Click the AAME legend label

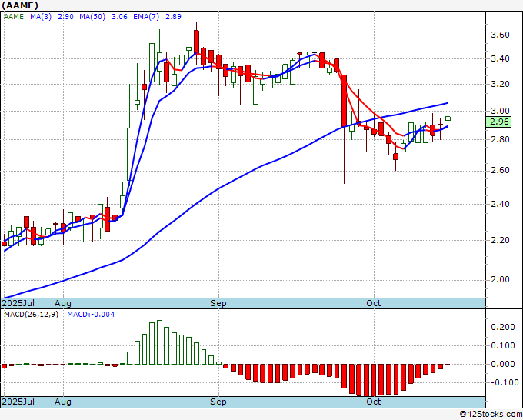click(14, 17)
